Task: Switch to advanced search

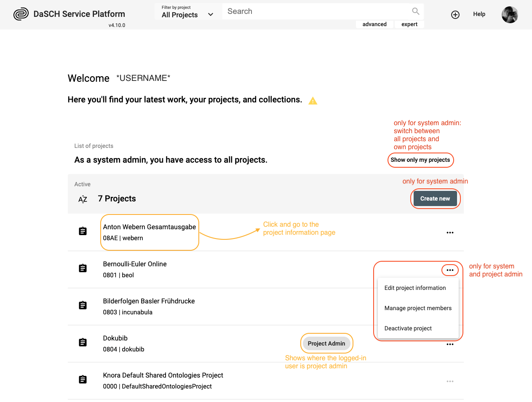Action: pyautogui.click(x=374, y=24)
